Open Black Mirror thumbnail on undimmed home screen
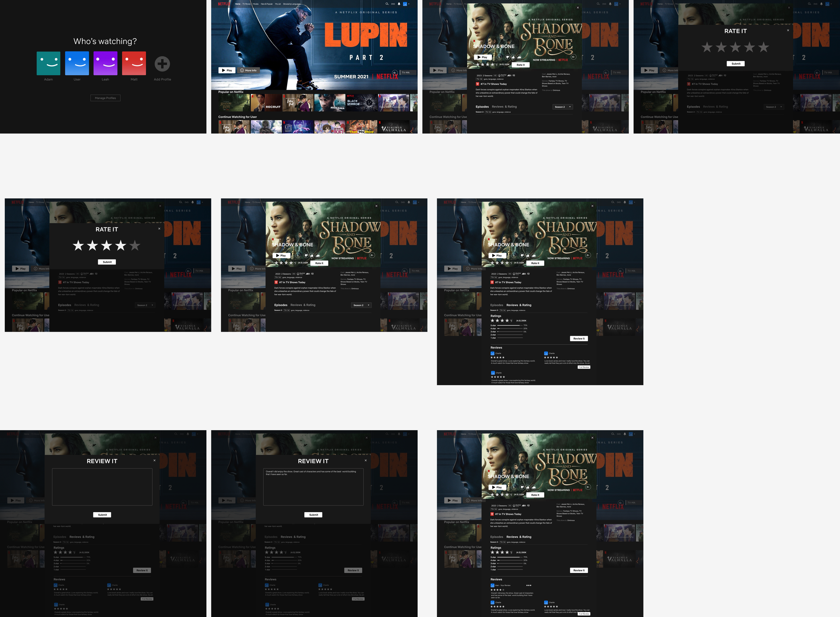840x617 pixels. pyautogui.click(x=362, y=103)
